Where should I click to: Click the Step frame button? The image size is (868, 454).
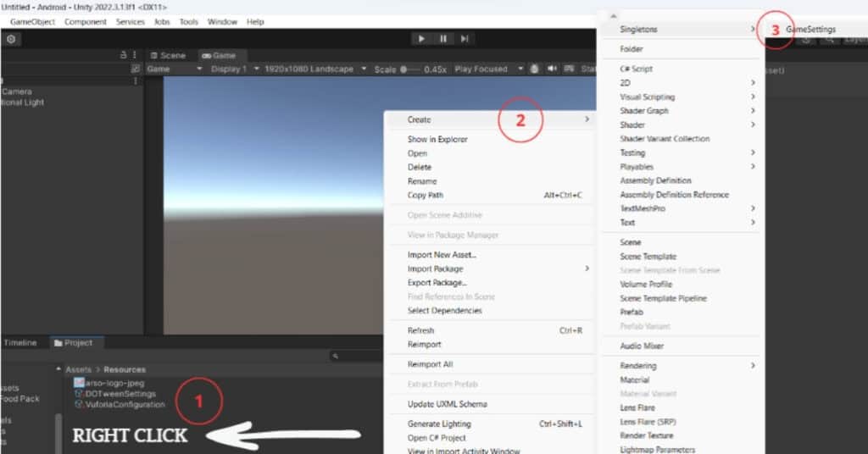click(465, 39)
